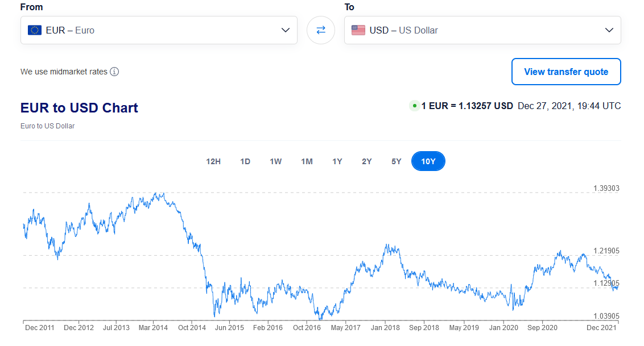Click View transfer quote button
Viewport: 644px width, 346px height.
[x=566, y=72]
